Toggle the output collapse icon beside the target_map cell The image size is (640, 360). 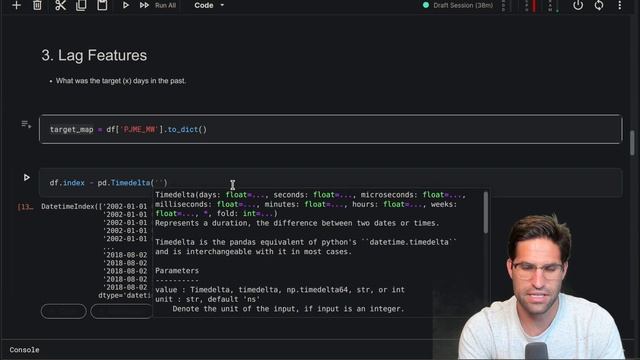click(26, 124)
